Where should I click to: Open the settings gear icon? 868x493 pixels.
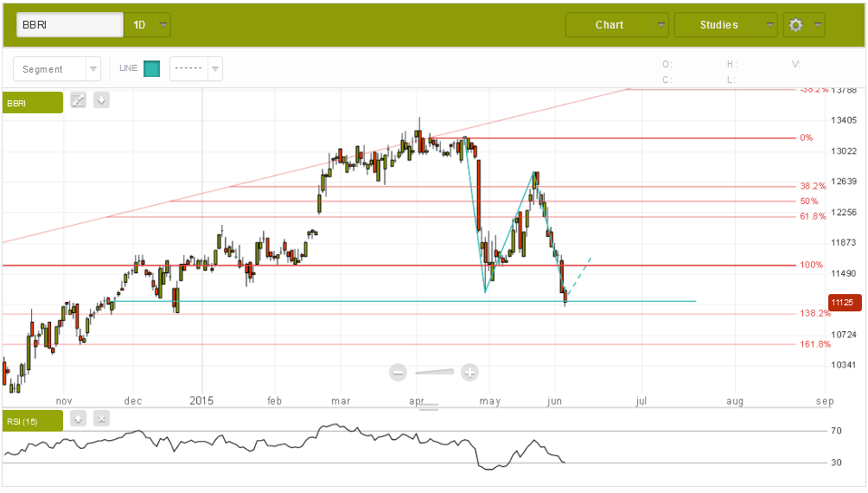point(795,25)
